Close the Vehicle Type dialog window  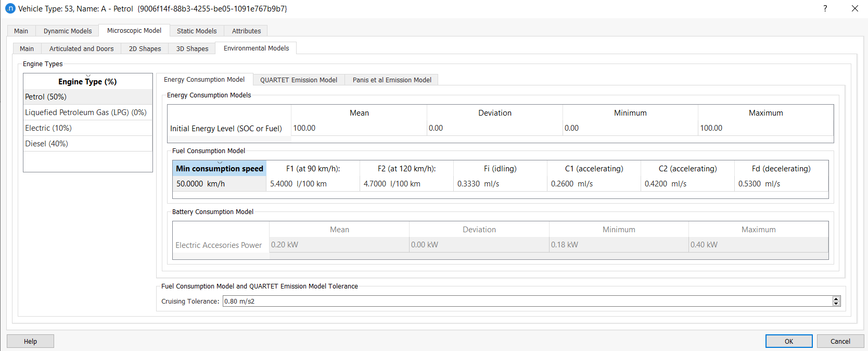click(x=855, y=8)
